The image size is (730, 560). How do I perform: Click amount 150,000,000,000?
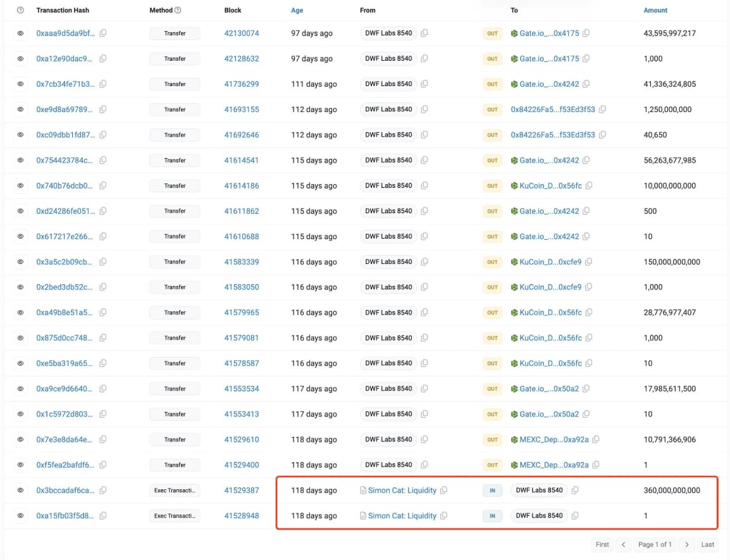pyautogui.click(x=672, y=261)
